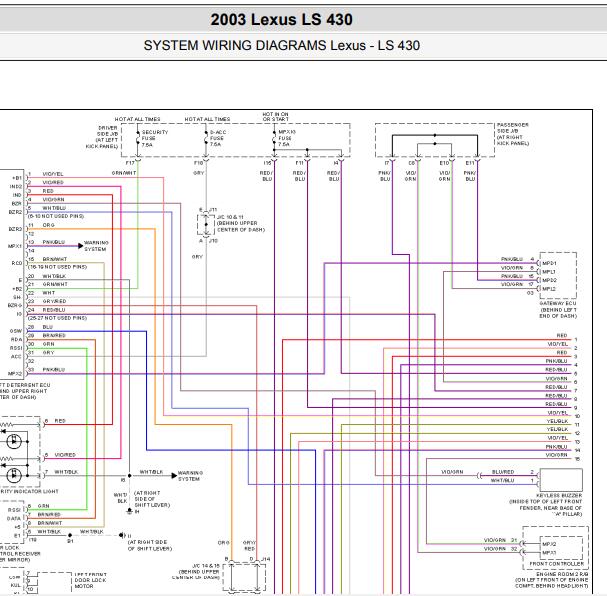Click the SECURITY fuse symbol

(x=138, y=138)
